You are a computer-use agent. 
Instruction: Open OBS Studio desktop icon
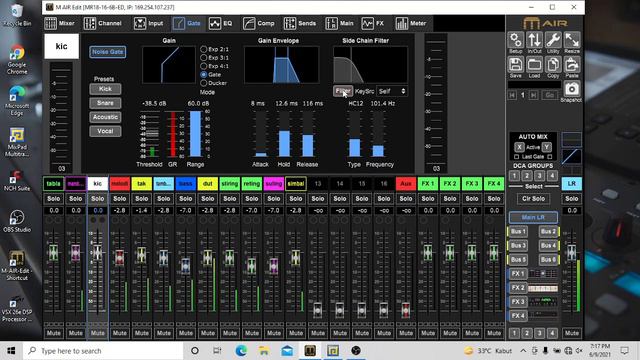click(17, 221)
